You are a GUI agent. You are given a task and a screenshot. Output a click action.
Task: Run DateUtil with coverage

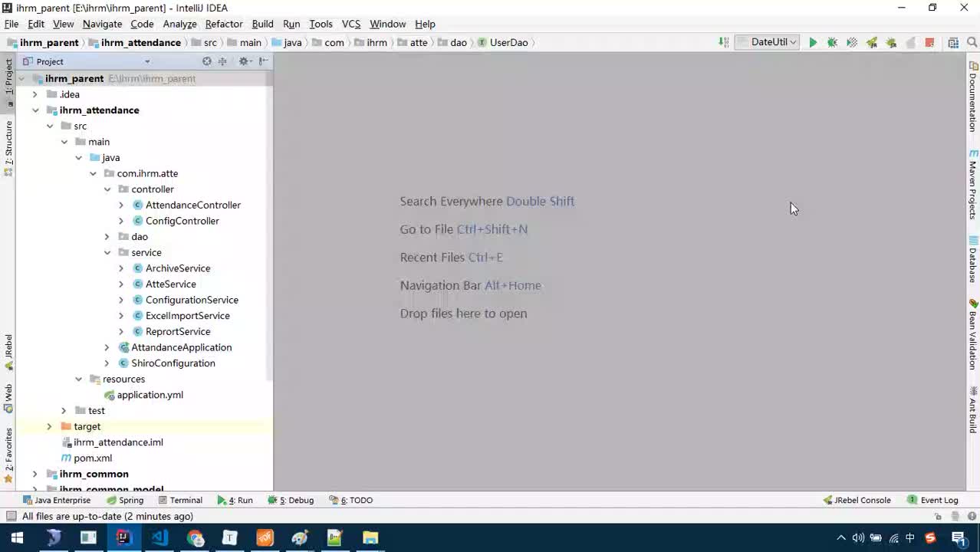[852, 43]
